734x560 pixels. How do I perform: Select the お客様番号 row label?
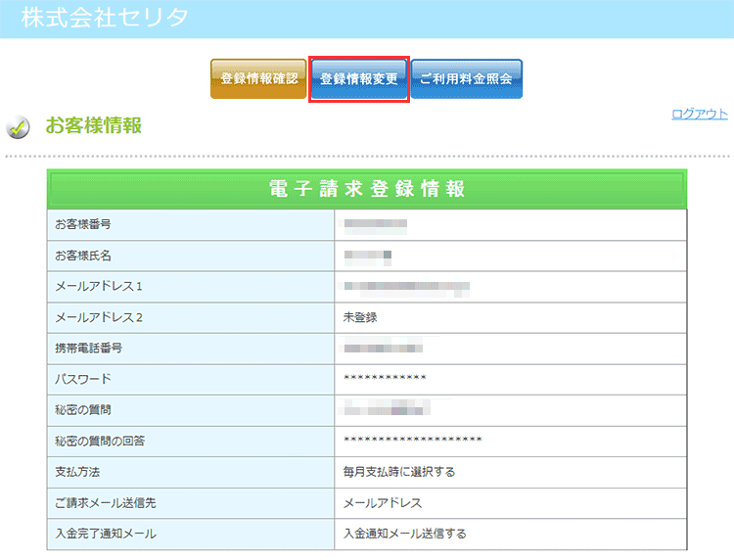(x=83, y=224)
